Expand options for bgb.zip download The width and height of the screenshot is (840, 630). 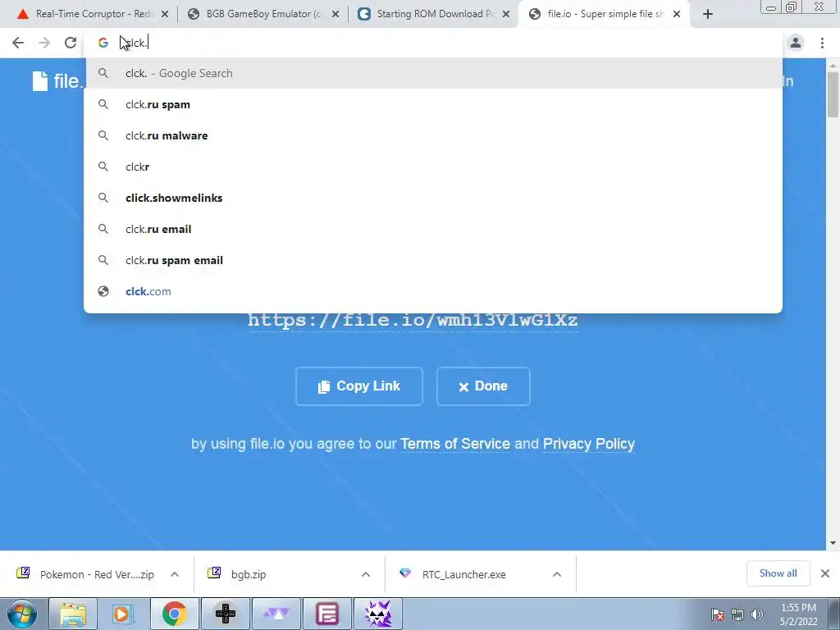pyautogui.click(x=366, y=574)
